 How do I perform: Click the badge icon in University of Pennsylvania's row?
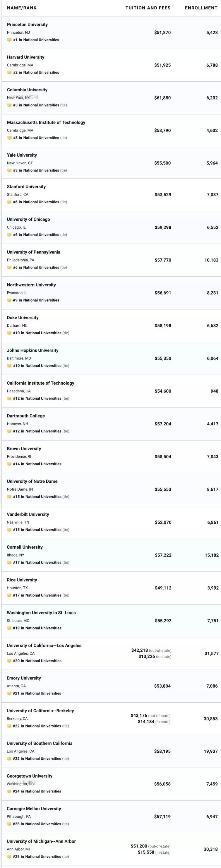click(9, 268)
